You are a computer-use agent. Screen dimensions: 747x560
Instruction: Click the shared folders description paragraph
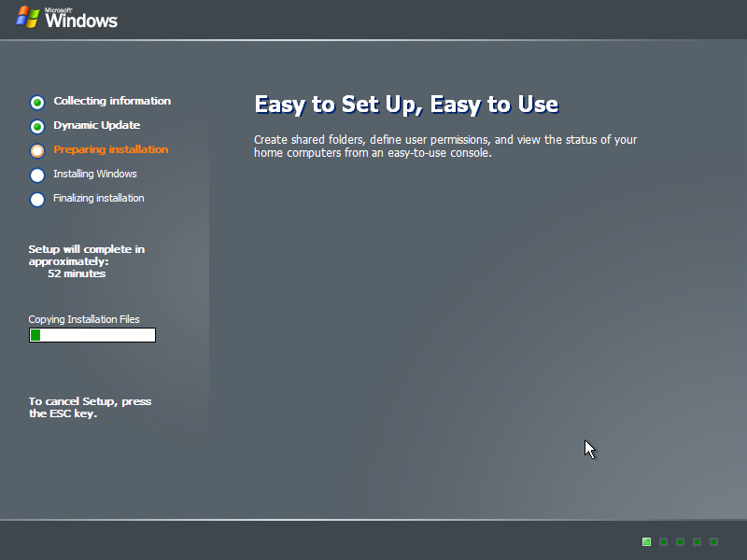445,147
